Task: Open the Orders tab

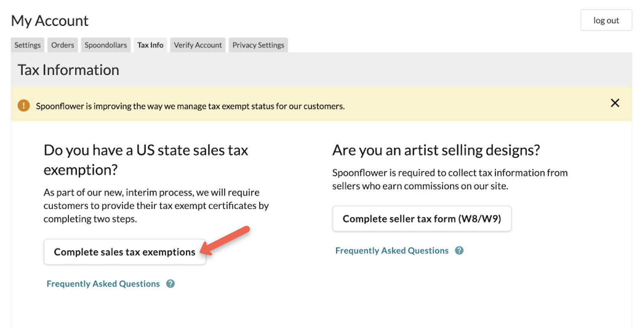Action: point(62,45)
